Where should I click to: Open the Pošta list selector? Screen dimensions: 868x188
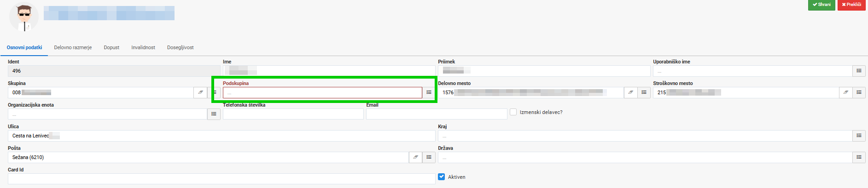[429, 157]
